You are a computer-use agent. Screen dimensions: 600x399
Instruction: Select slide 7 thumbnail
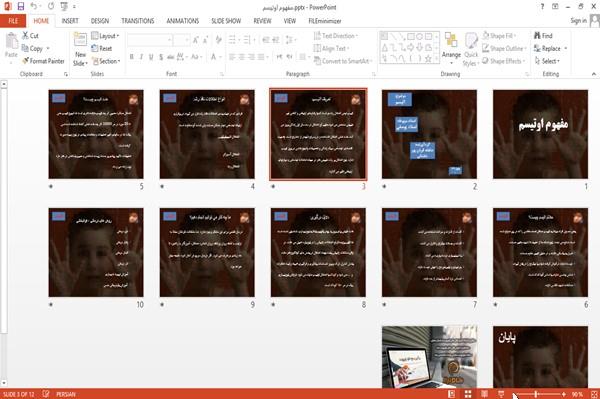point(429,252)
